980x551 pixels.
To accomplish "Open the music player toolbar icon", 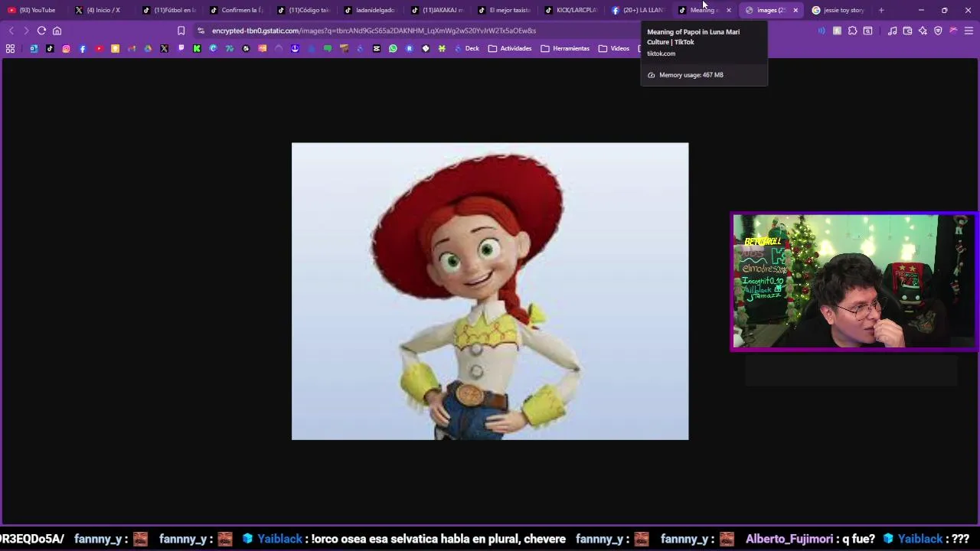I will (893, 31).
